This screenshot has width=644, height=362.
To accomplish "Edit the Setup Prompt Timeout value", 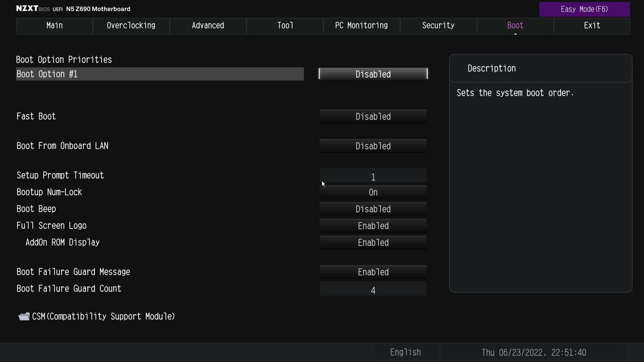I will (x=373, y=176).
